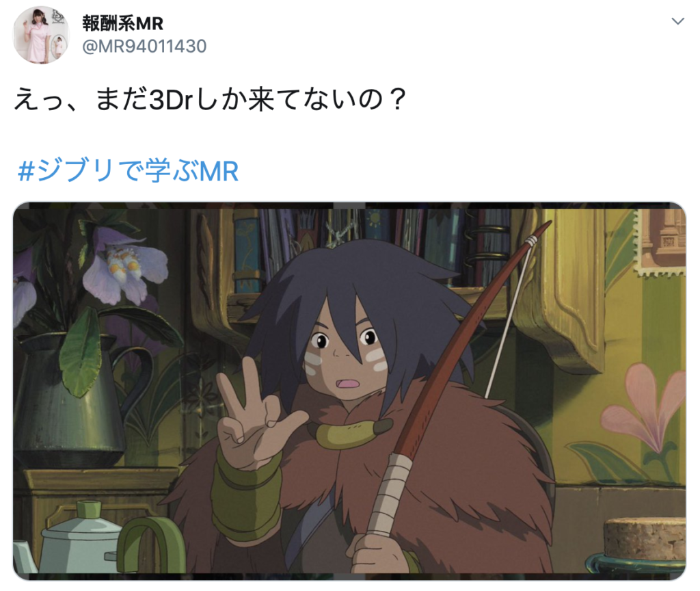700x591 pixels.
Task: Expand the tweet options chevron menu
Action: (677, 21)
